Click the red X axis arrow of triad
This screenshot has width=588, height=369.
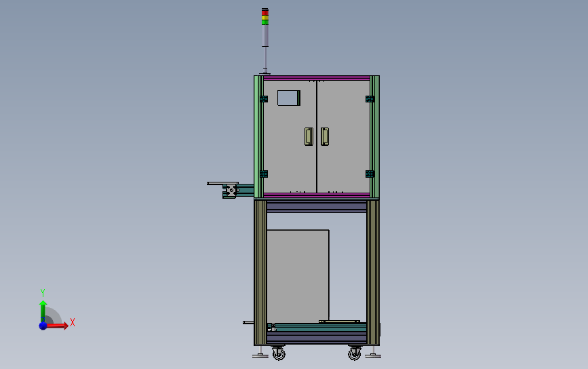(58, 326)
